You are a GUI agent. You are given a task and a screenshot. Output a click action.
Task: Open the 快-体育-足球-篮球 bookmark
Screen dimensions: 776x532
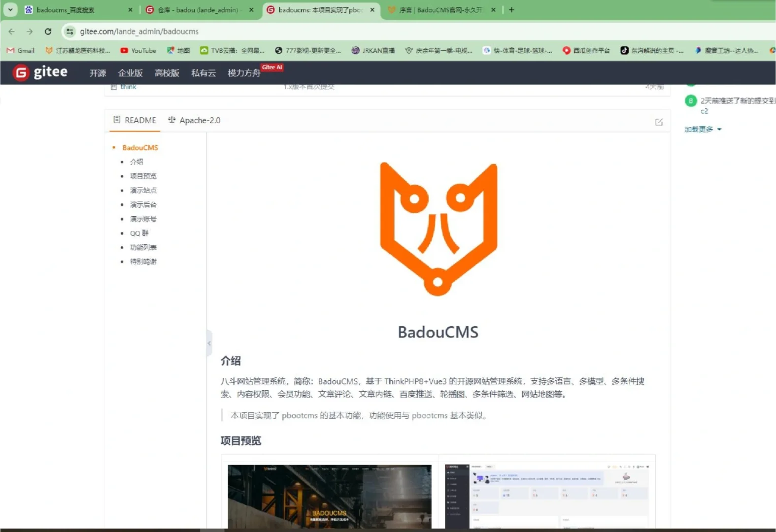(517, 50)
